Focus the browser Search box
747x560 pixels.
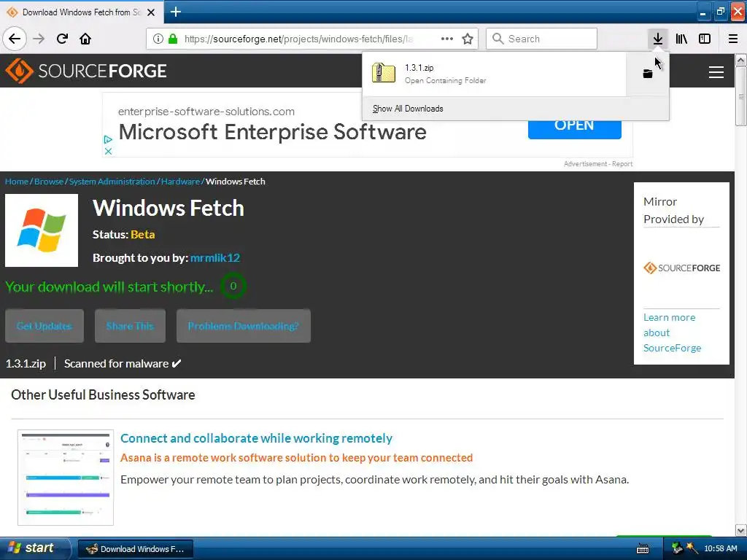pos(542,39)
